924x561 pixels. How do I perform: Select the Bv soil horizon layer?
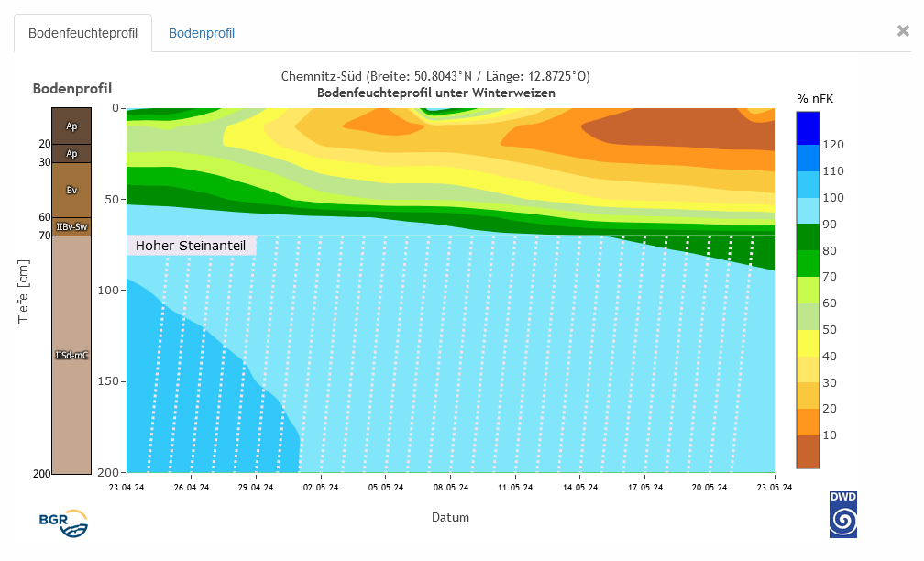pos(71,190)
